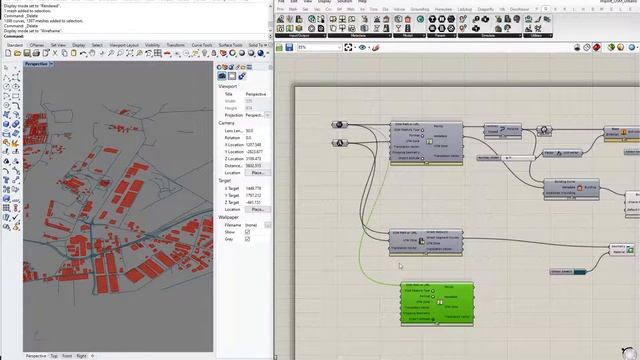Click the Grasshopper open file green icon
This screenshot has width=640, height=360.
[280, 48]
